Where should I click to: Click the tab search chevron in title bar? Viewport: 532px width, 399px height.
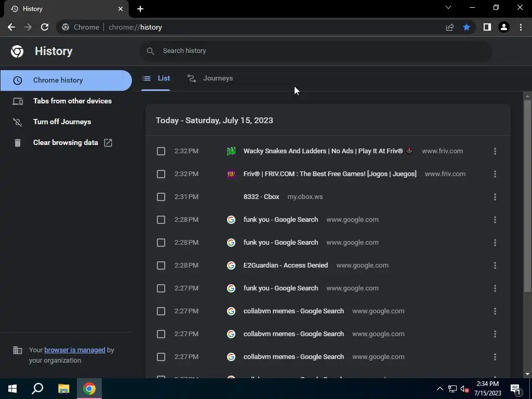448,7
